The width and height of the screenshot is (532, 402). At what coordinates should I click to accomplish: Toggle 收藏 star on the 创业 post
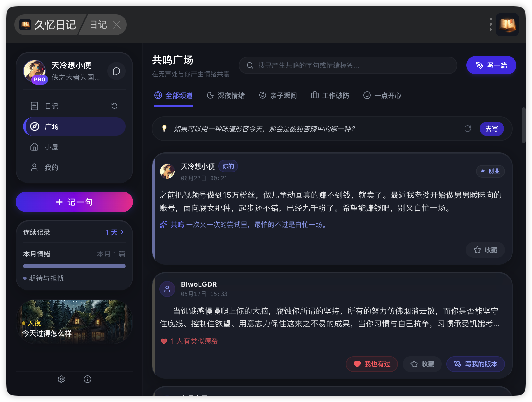tap(485, 250)
